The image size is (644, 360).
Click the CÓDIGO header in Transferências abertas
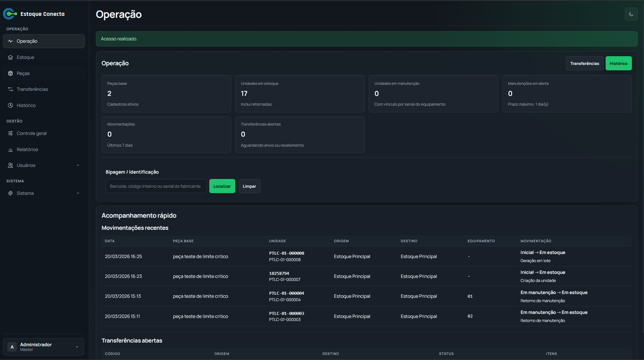pos(112,354)
